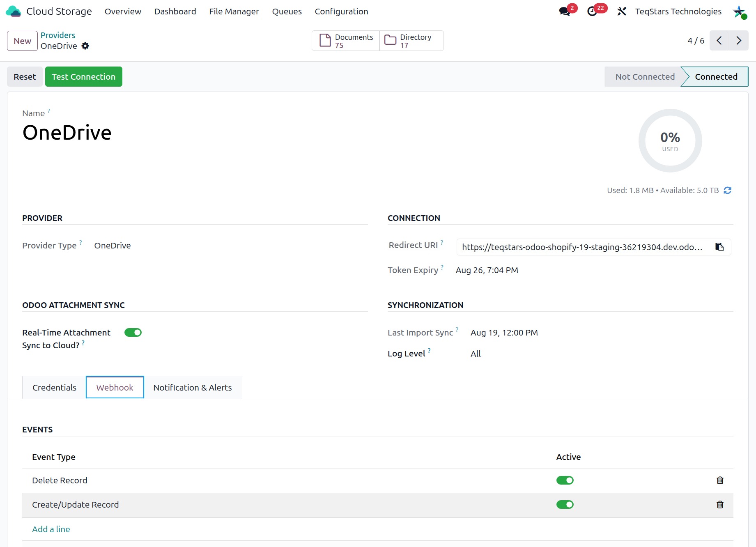Click the Sync to Cloud help question mark
The image size is (756, 547).
click(83, 342)
